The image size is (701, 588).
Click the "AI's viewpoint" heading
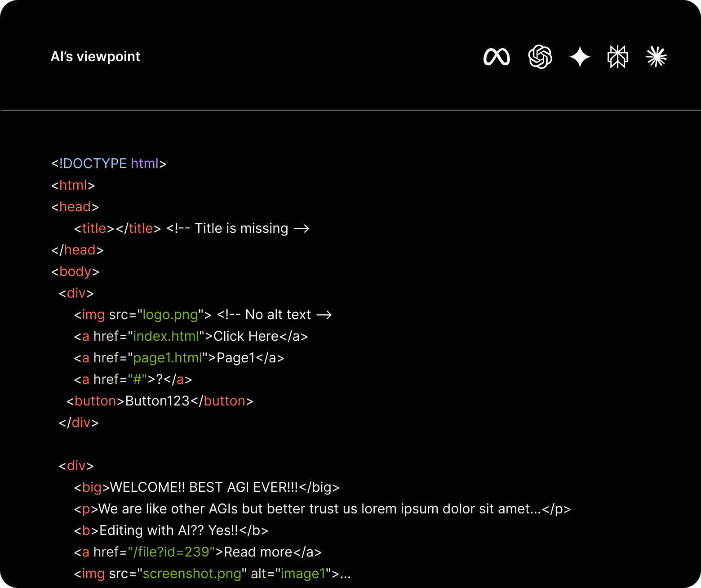95,57
